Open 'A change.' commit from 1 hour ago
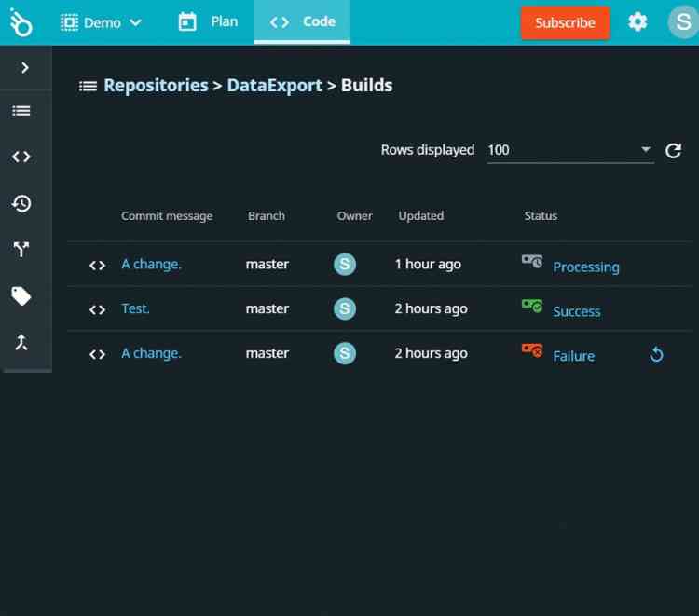The height and width of the screenshot is (616, 699). pos(151,265)
